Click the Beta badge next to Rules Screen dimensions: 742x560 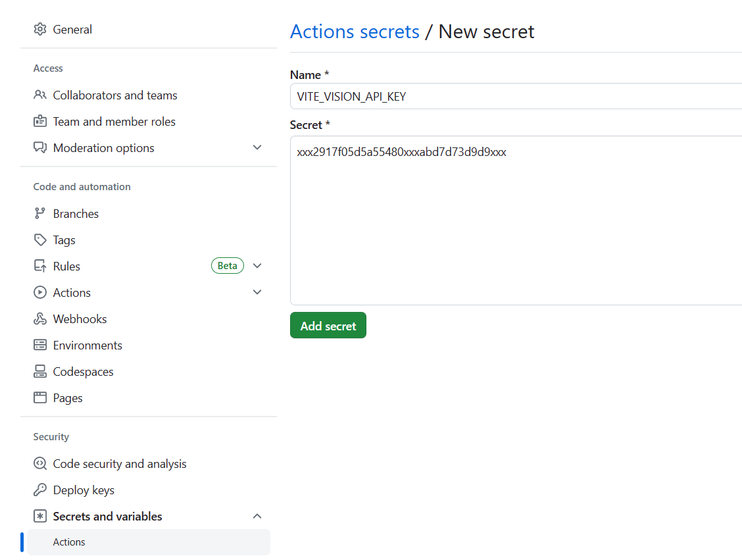tap(228, 265)
